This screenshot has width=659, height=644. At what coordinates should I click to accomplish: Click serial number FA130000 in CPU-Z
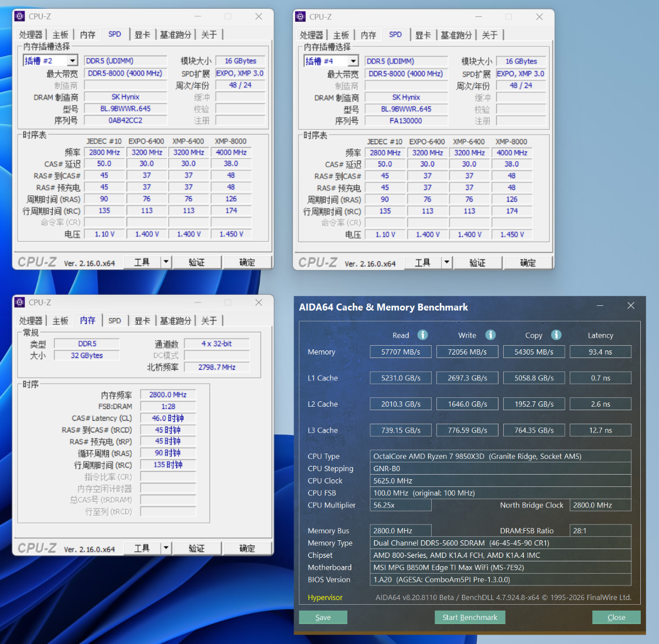(406, 121)
